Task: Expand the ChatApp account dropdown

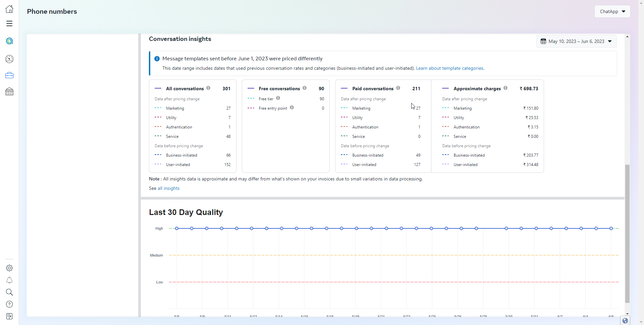Action: 612,11
